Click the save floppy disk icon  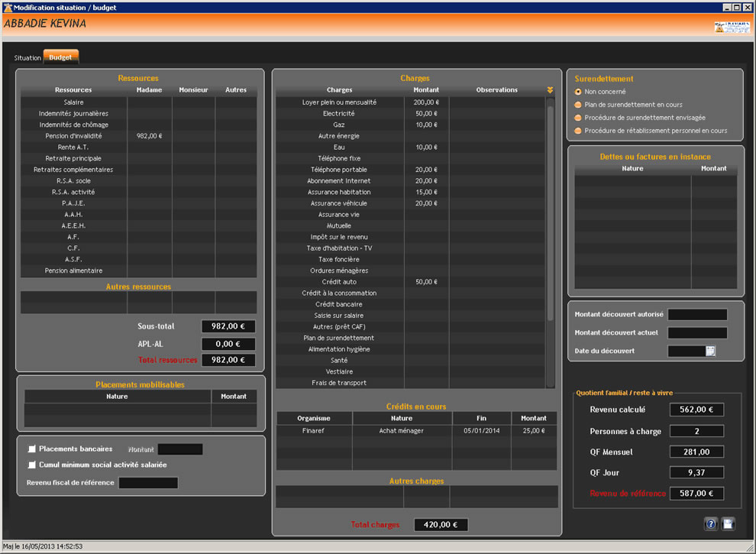tap(729, 524)
